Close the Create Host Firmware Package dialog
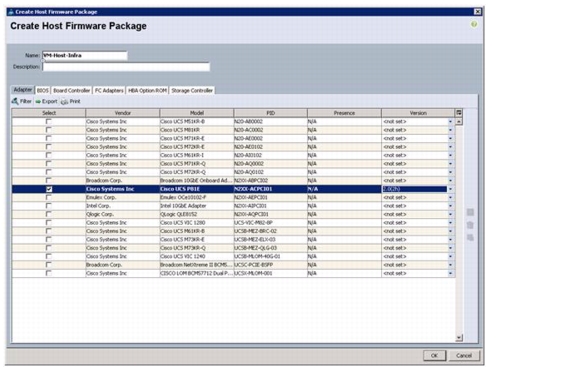The width and height of the screenshot is (576, 371). (478, 12)
